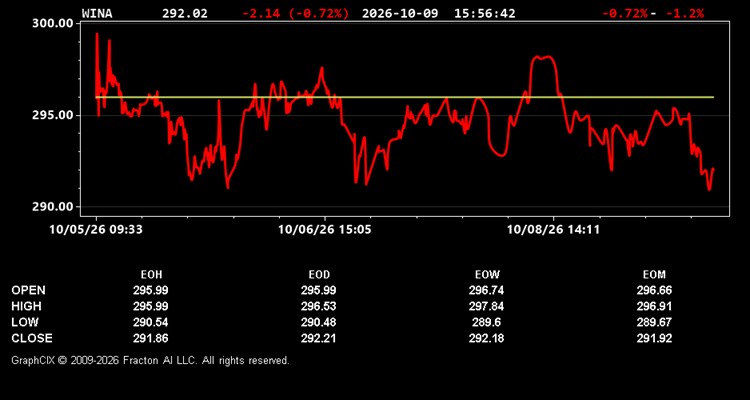Viewport: 750px width, 400px height.
Task: Select the current price 292.02
Action: [x=185, y=13]
